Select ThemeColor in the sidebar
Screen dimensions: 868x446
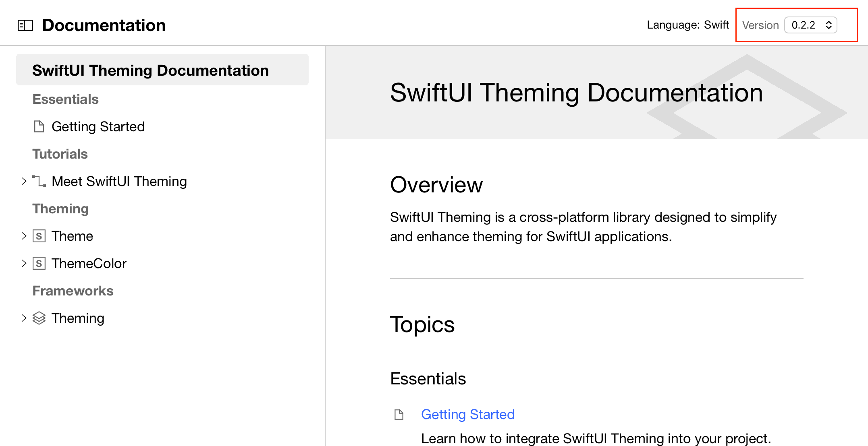click(89, 263)
